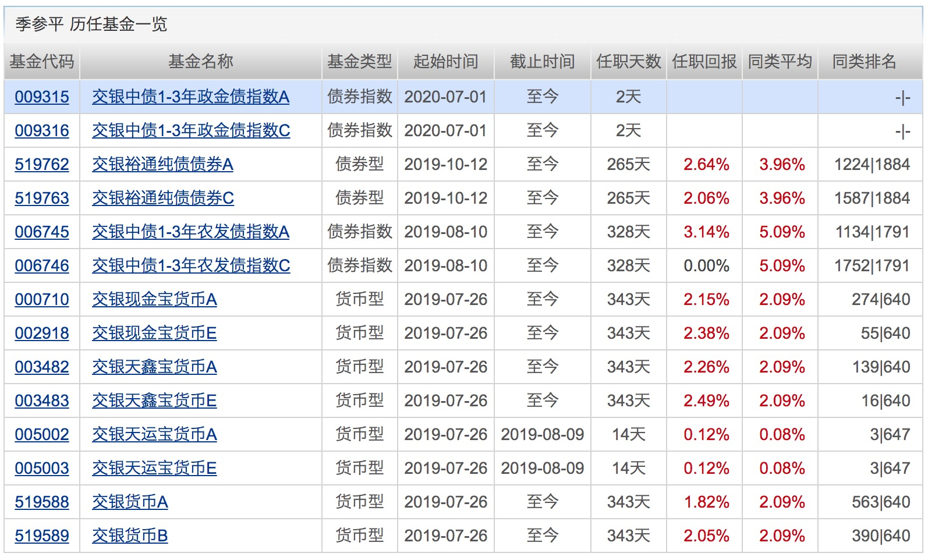Open 交银现金宝货币A fund page
The width and height of the screenshot is (928, 560).
pos(154,299)
